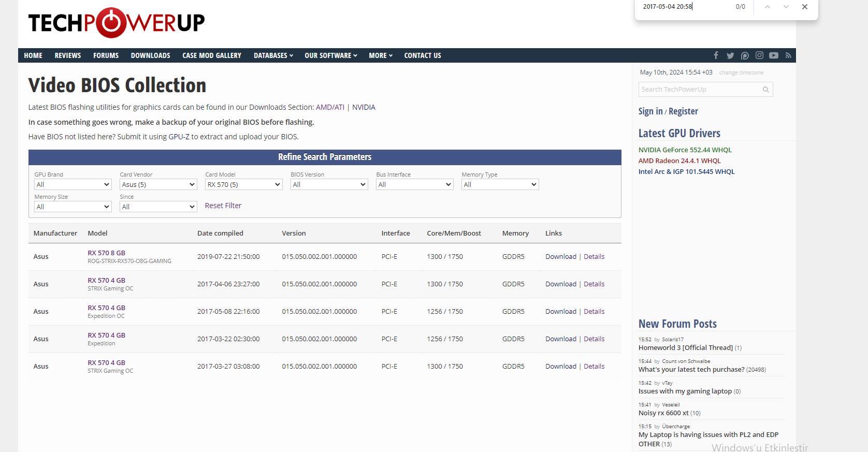View Details for the ROG-STRIX-RX570-O8G-GAMING BIOS
868x452 pixels.
pyautogui.click(x=594, y=256)
